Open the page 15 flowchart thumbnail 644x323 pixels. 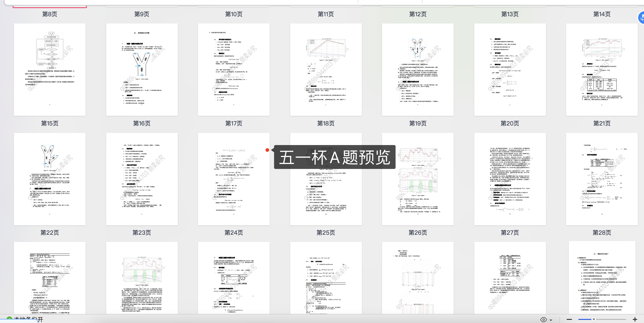tap(50, 70)
